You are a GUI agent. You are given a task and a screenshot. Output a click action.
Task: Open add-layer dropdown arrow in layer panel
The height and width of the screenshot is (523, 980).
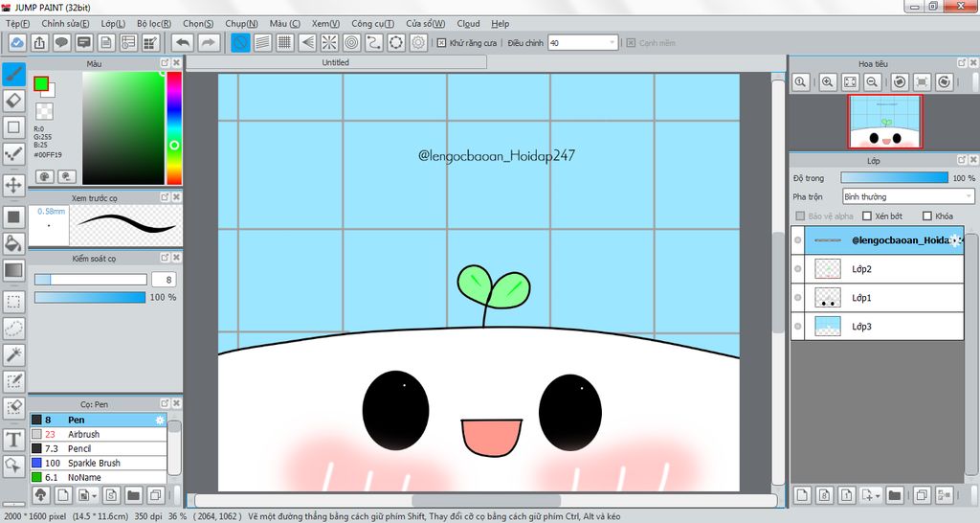(879, 496)
